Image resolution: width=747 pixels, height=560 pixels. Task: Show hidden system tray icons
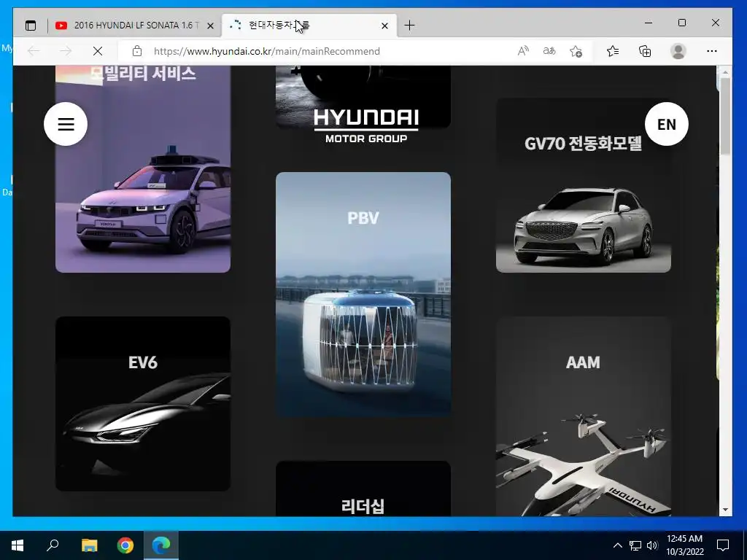(617, 545)
